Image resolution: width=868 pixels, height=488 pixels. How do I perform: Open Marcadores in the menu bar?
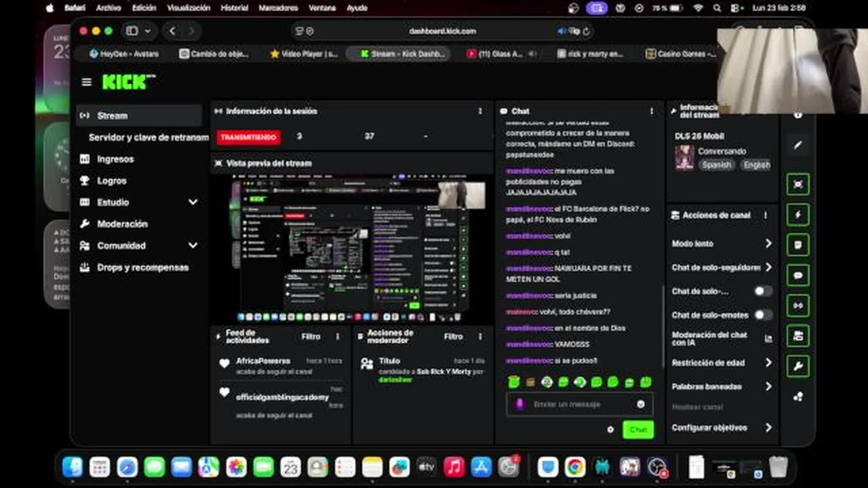coord(278,8)
